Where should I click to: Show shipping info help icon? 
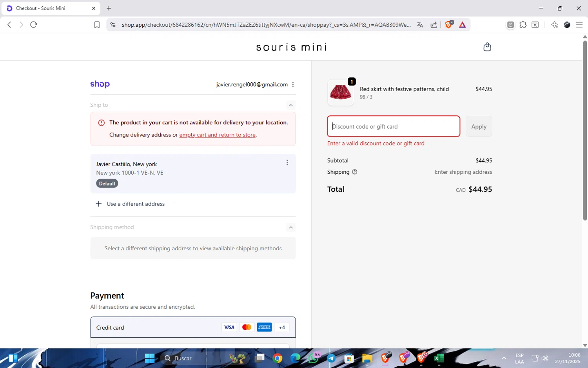point(354,172)
